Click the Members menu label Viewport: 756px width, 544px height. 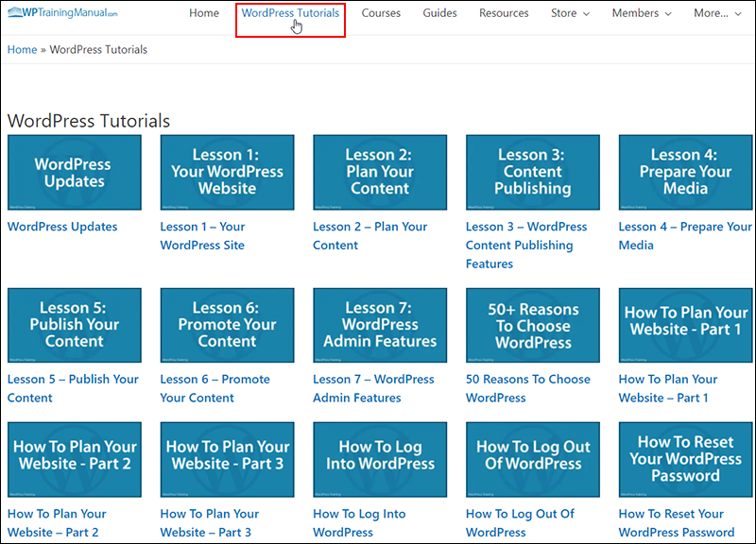click(635, 13)
